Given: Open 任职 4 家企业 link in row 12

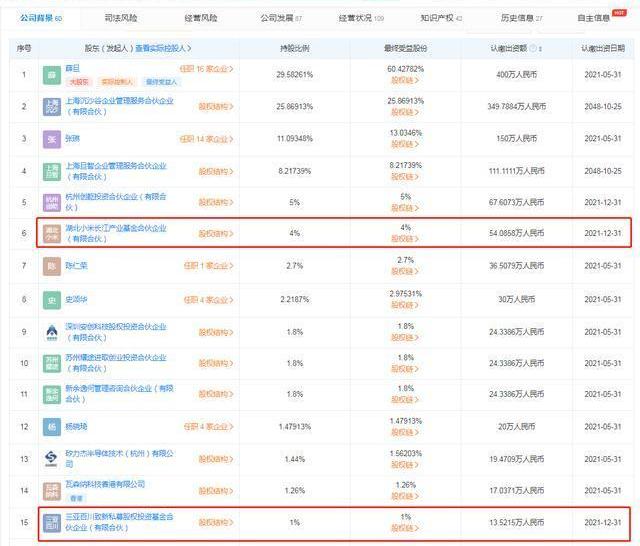Looking at the screenshot, I should pos(209,426).
